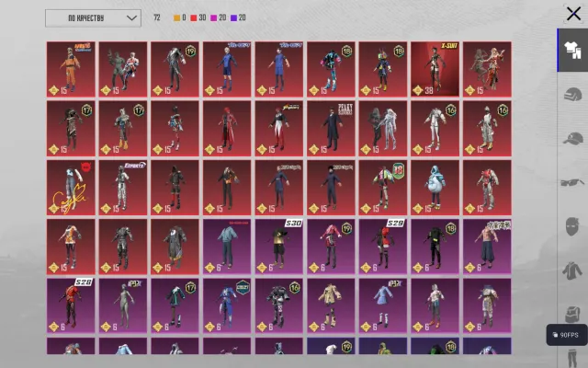Select the green badge 18 colorful outfit
Screen dimensions: 588x368
383,188
